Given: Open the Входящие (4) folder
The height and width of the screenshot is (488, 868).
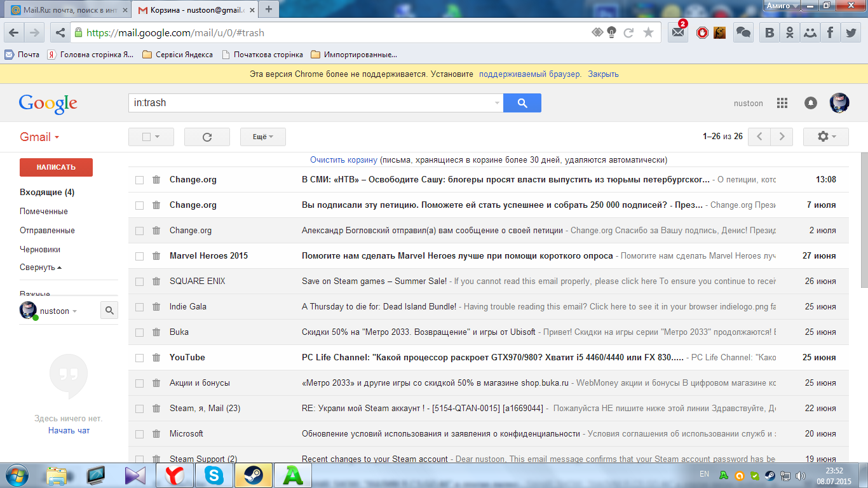Looking at the screenshot, I should [x=47, y=192].
